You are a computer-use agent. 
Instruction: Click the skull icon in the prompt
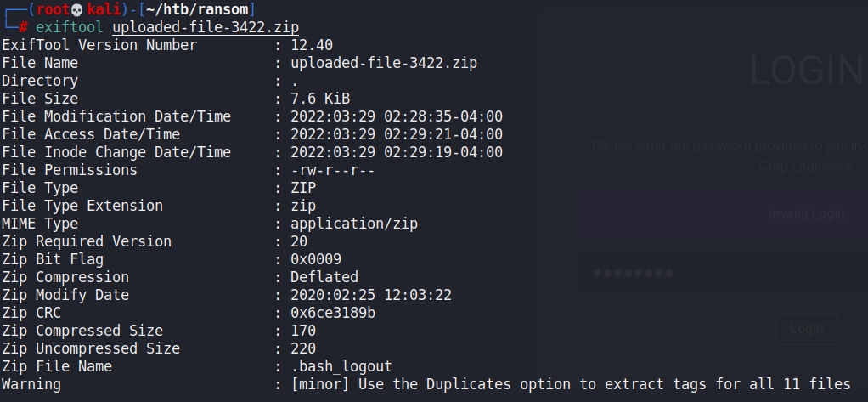(76, 9)
